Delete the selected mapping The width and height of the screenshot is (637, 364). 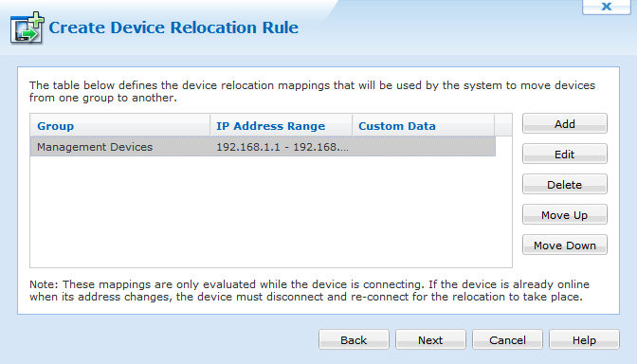click(565, 185)
